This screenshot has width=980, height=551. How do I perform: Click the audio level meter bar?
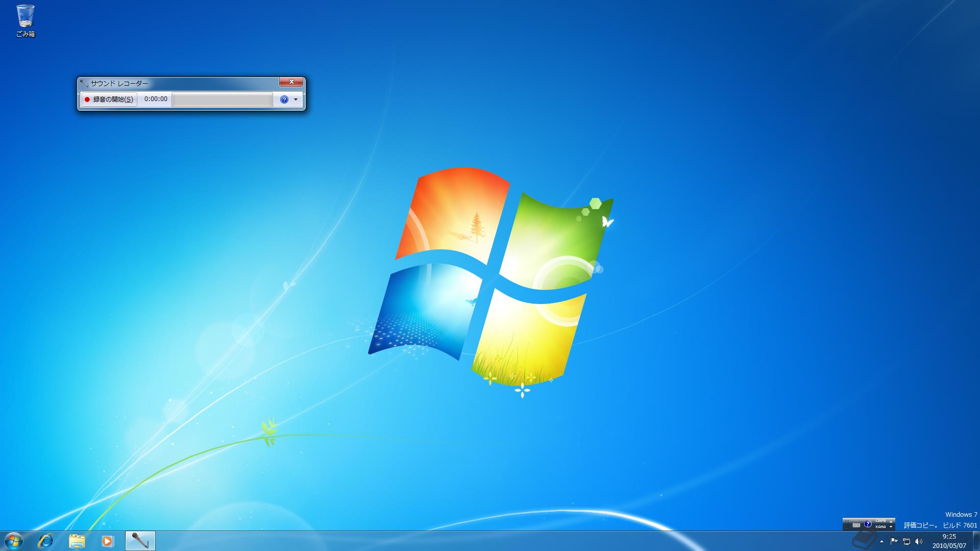coord(222,99)
